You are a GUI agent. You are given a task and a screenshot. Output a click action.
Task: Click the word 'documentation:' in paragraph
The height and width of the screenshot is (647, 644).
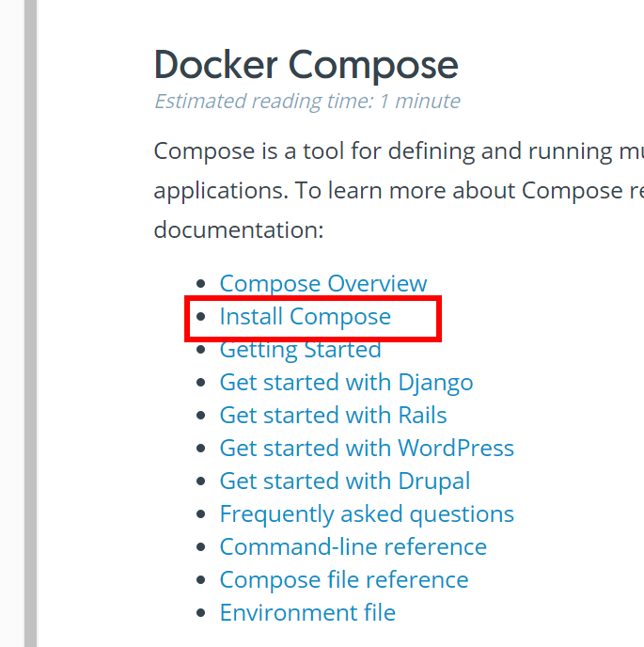pyautogui.click(x=239, y=229)
